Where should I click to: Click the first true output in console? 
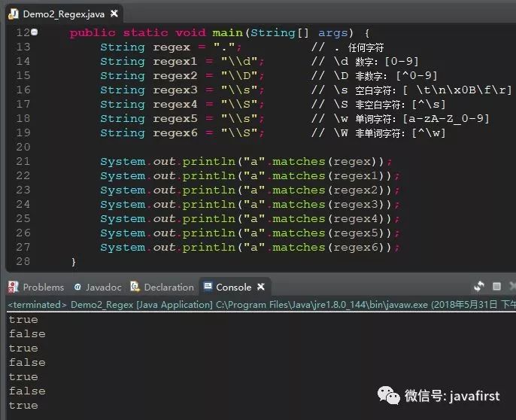(23, 320)
